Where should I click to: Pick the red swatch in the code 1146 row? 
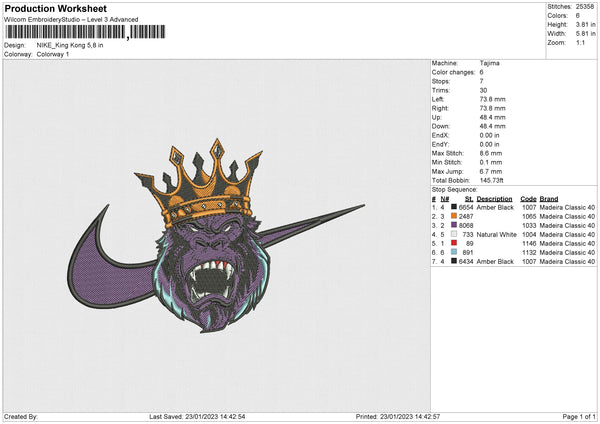(x=454, y=243)
